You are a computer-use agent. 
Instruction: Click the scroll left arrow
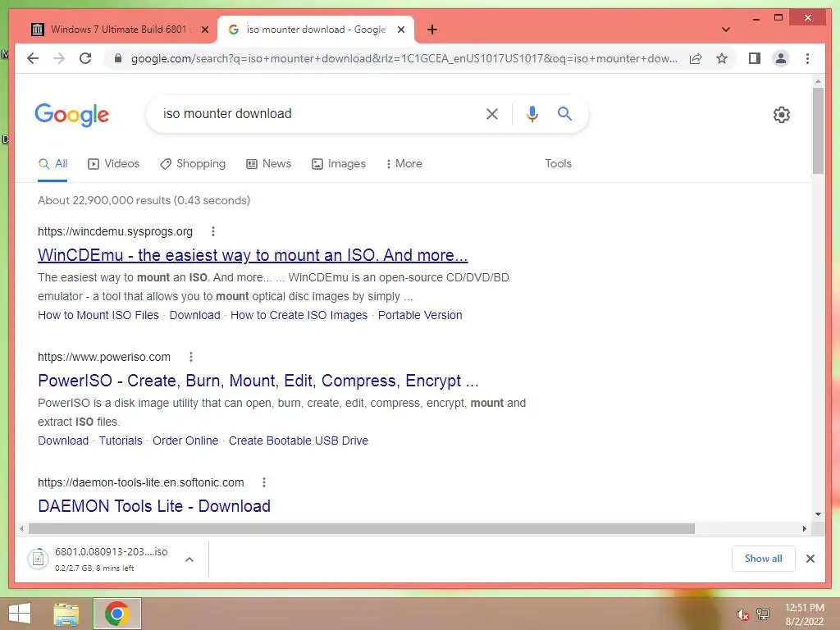[21, 529]
